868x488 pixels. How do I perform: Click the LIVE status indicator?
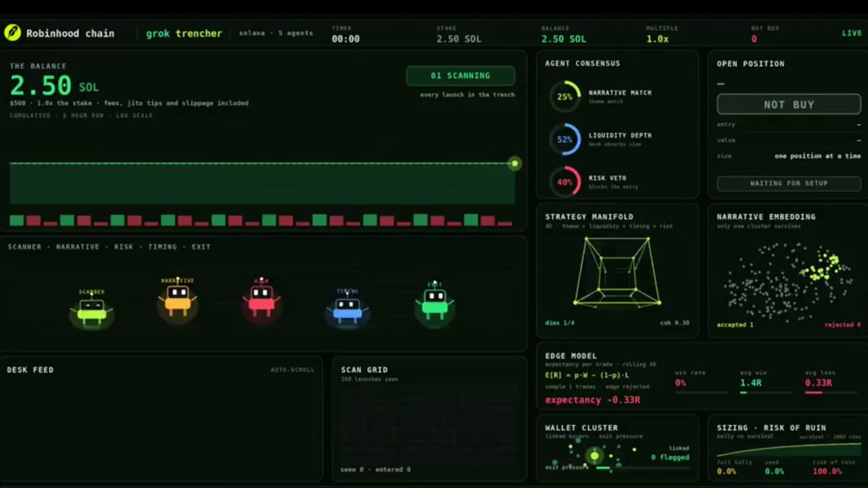[851, 33]
